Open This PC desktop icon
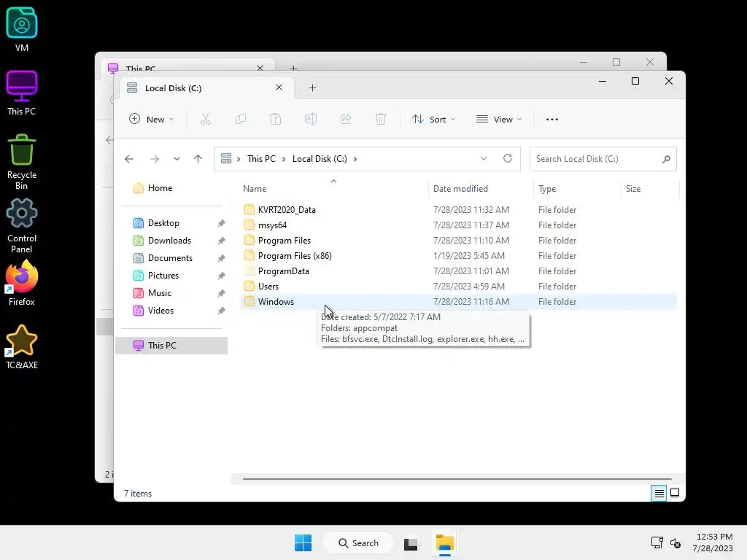 21,93
